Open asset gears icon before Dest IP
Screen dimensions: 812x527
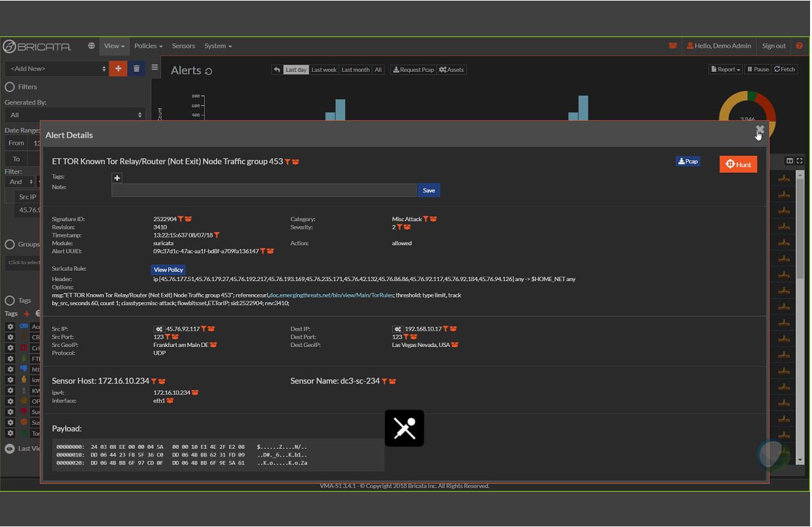(x=397, y=329)
